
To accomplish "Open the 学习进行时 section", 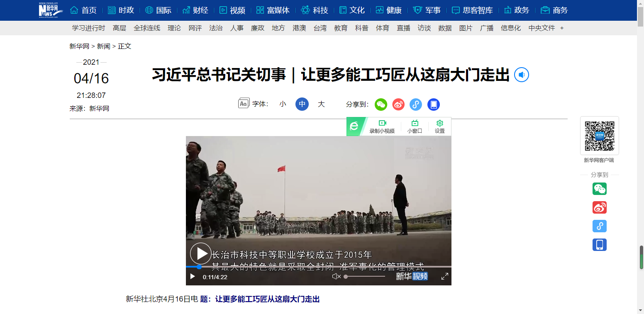I will [x=88, y=28].
